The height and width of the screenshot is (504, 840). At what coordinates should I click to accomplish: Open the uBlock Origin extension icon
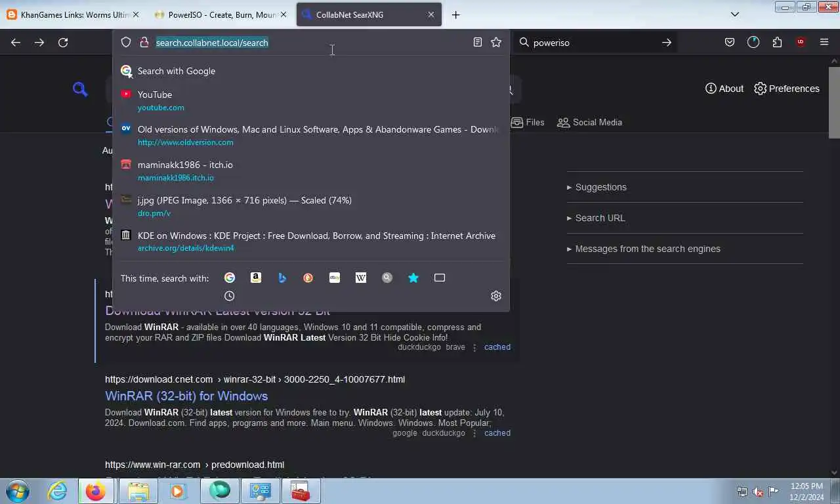801,43
